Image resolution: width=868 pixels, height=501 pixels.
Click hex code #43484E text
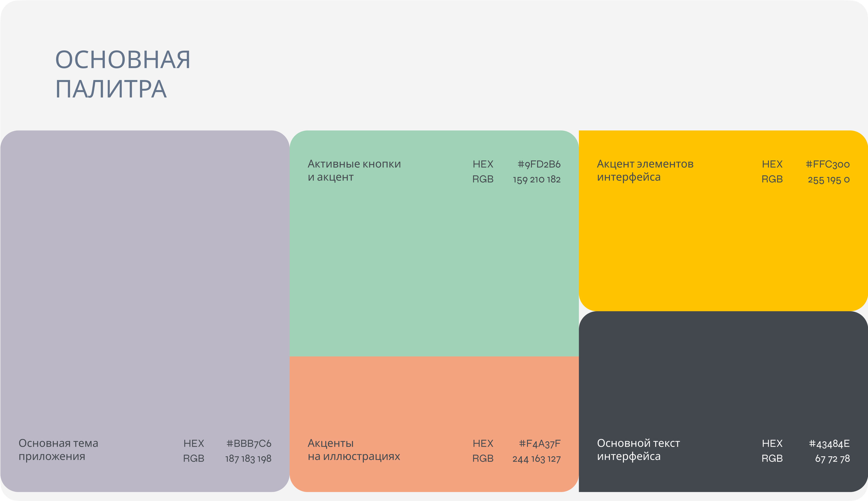click(829, 443)
